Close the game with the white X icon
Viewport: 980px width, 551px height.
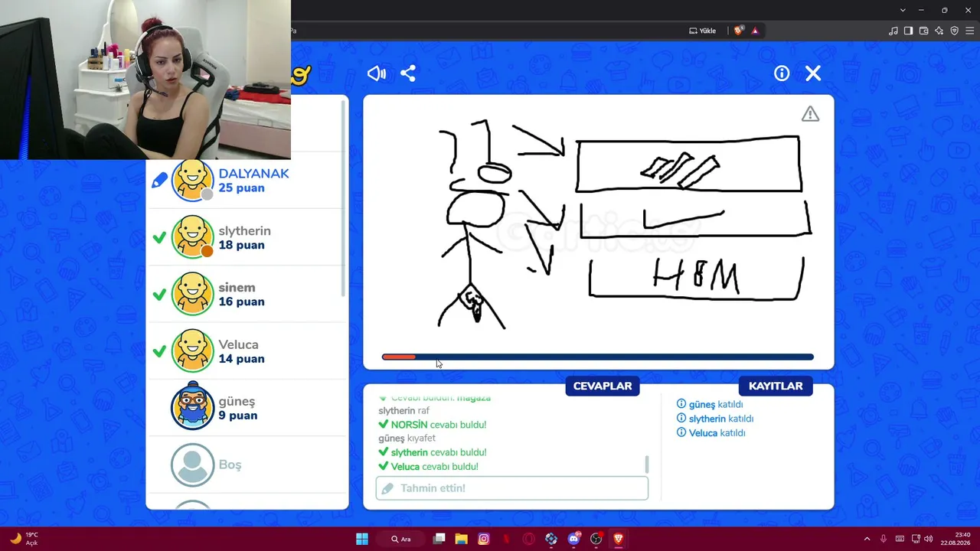[813, 73]
